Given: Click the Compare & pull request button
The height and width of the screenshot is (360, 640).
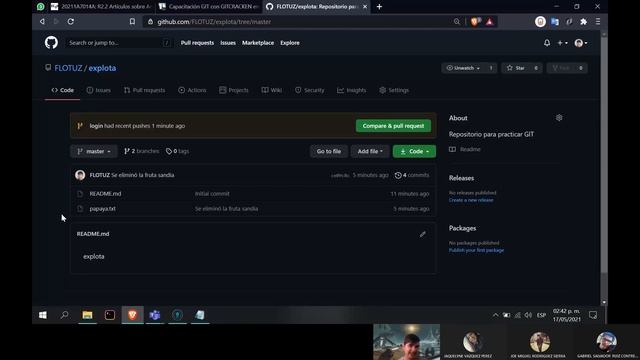Looking at the screenshot, I should [x=393, y=126].
